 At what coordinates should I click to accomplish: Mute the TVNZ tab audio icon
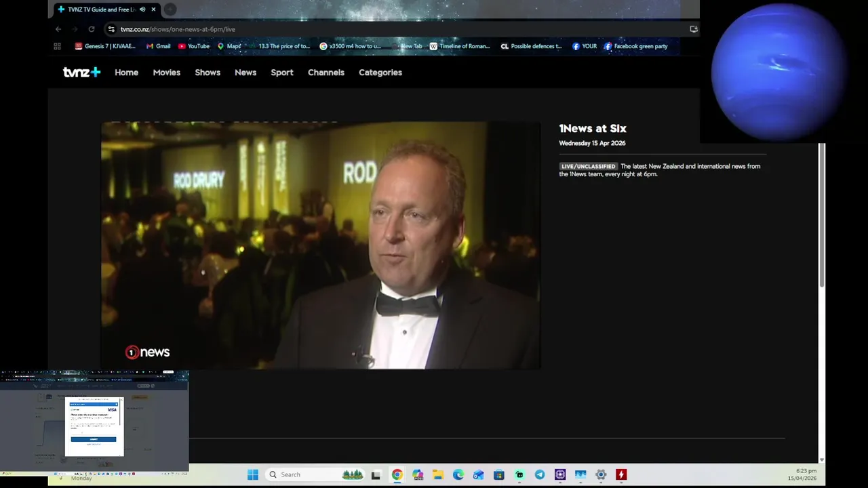[x=142, y=9]
